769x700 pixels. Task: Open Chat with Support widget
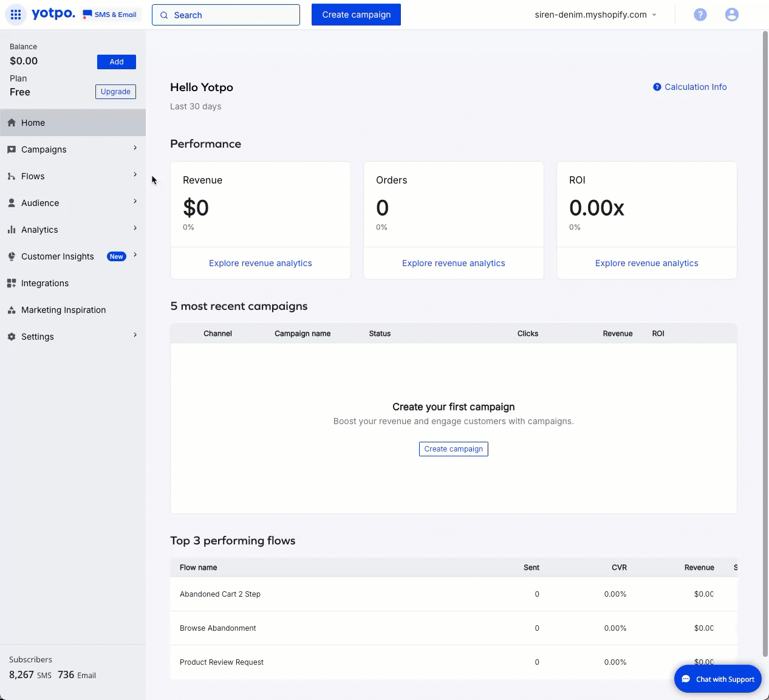point(718,679)
